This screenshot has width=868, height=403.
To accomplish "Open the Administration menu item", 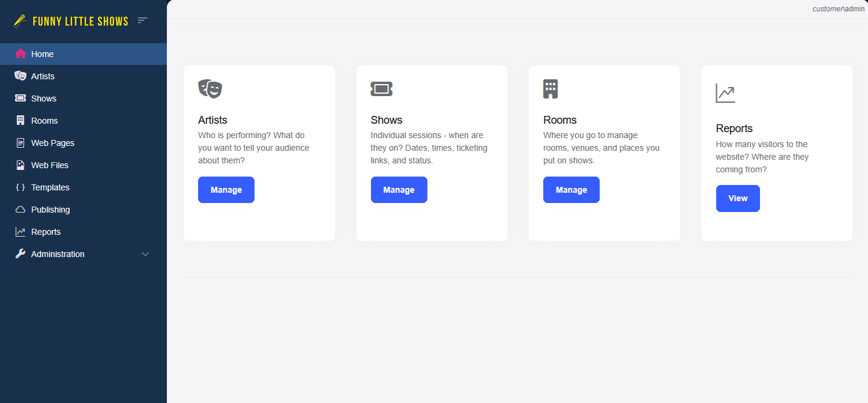I will coord(83,254).
